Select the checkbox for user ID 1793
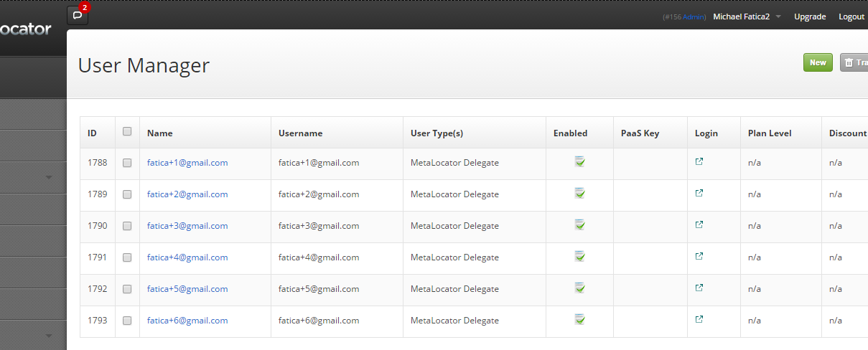Viewport: 868px width, 350px height. pyautogui.click(x=127, y=321)
